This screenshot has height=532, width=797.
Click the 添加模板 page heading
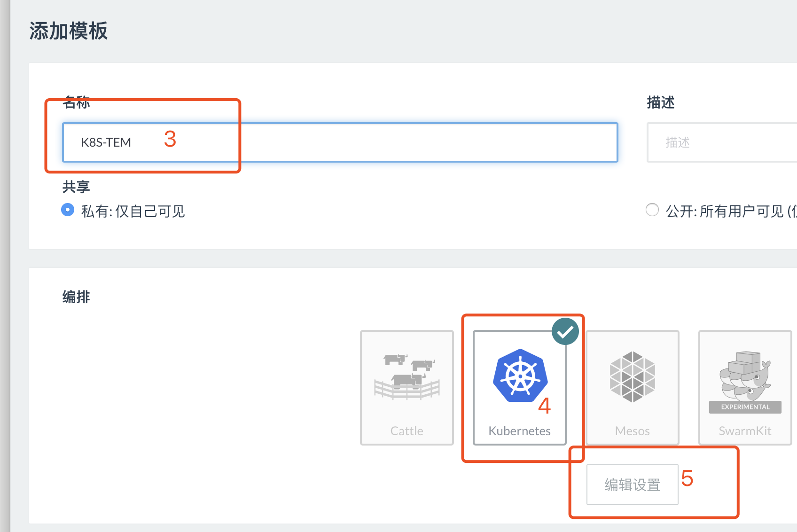pyautogui.click(x=68, y=31)
